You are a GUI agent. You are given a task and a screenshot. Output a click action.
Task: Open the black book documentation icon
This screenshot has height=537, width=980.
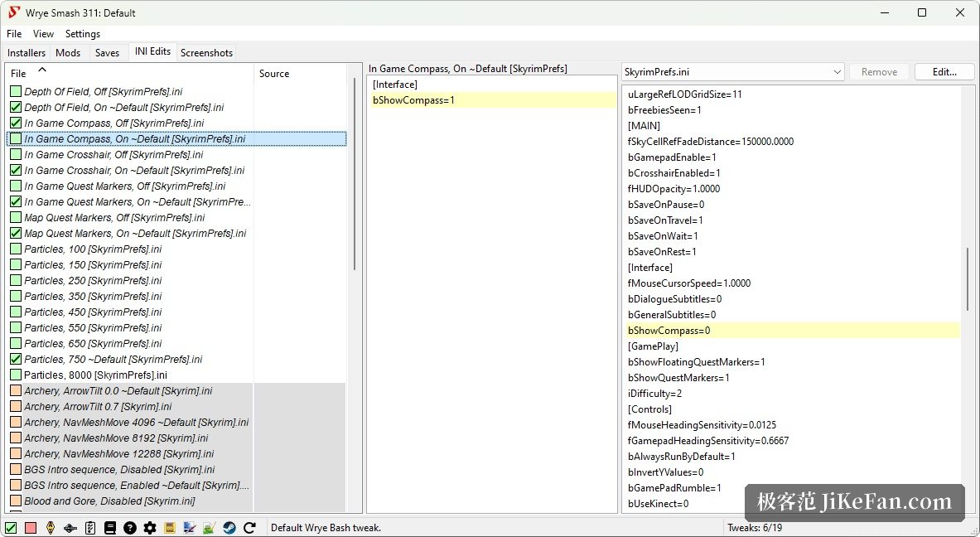[110, 528]
